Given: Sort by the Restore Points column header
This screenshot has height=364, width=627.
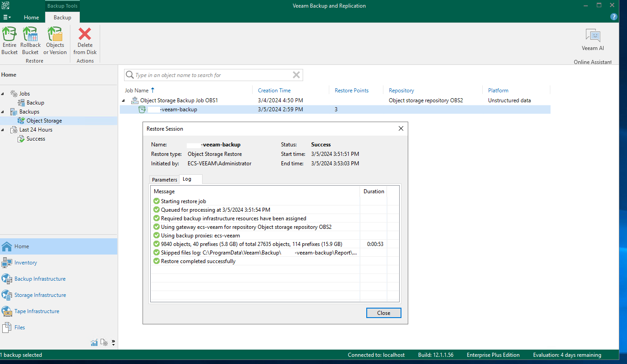Looking at the screenshot, I should pyautogui.click(x=351, y=91).
